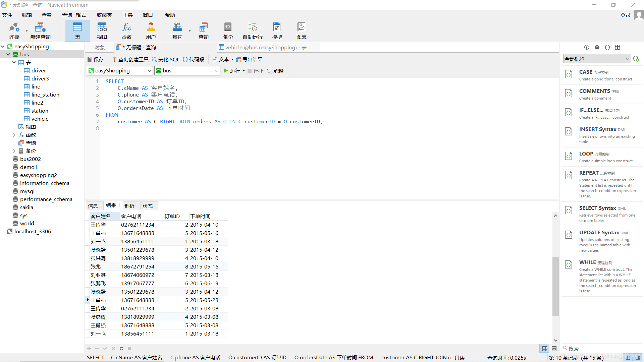The height and width of the screenshot is (362, 644).
Task: Click the eye preview icon in right panel
Action: point(597,47)
